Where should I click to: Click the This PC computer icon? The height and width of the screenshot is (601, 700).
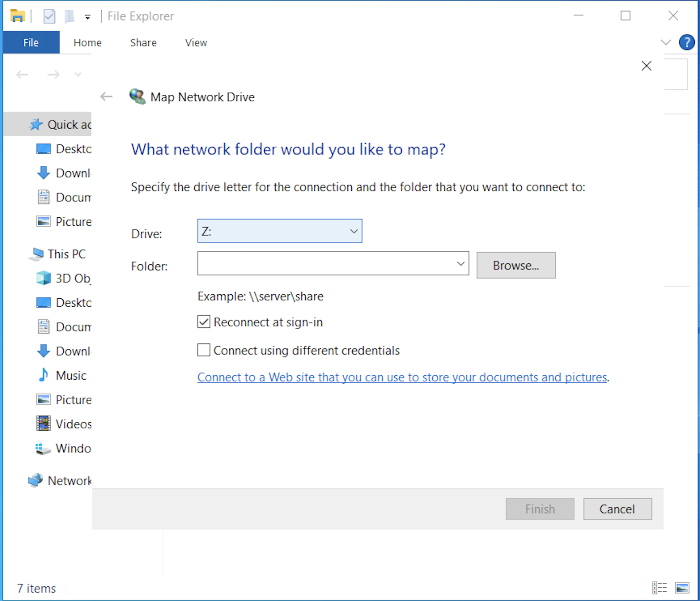coord(36,254)
